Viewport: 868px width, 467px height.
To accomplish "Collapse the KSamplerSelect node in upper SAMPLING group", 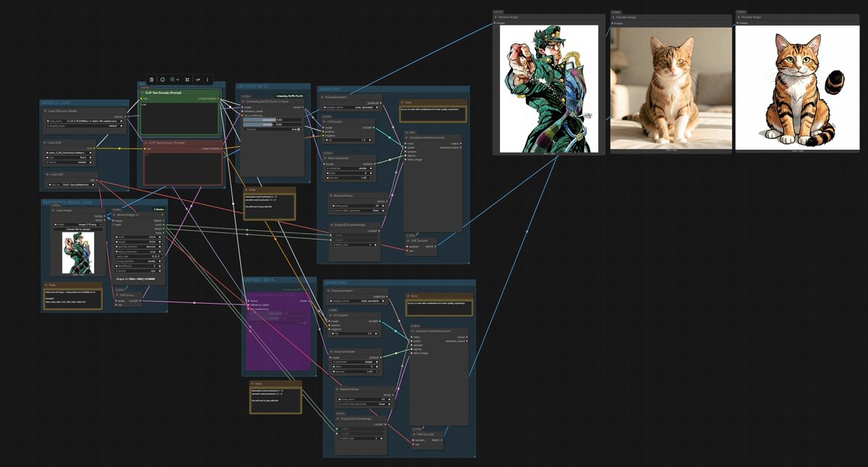I will tap(323, 96).
